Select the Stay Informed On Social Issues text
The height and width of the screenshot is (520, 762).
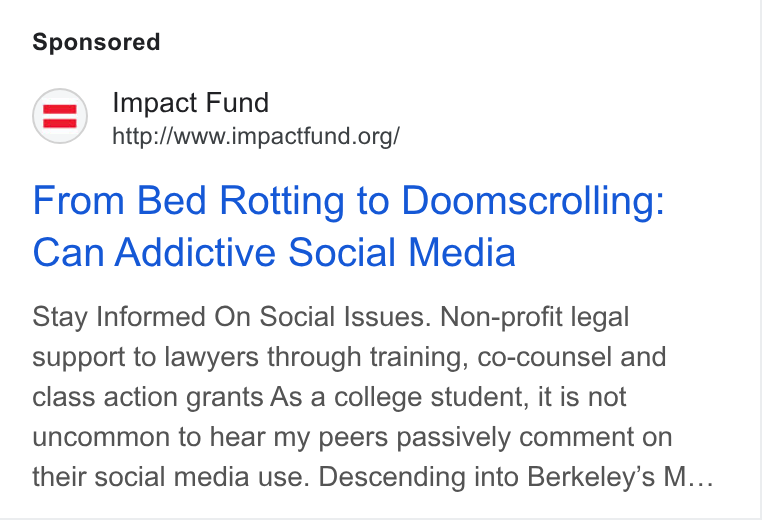pos(231,317)
